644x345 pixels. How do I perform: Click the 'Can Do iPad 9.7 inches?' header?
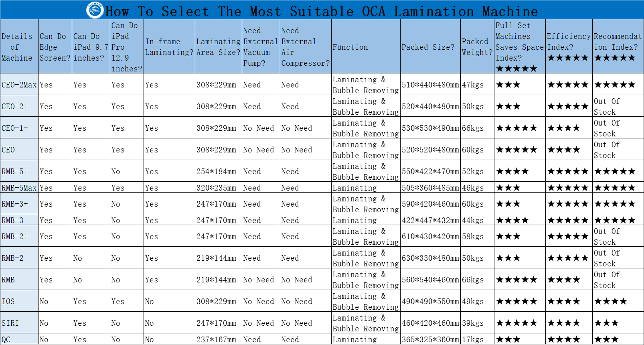point(91,47)
